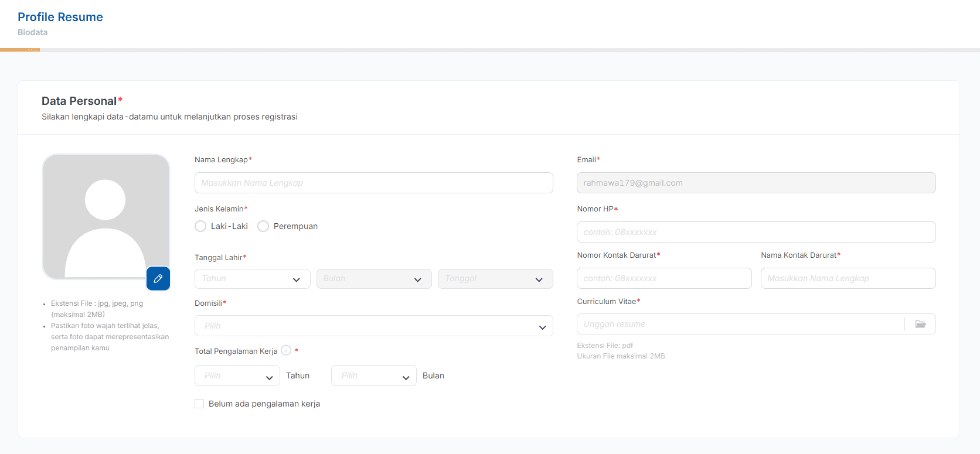The height and width of the screenshot is (454, 980).
Task: Select the Perempuan radio button
Action: (263, 226)
